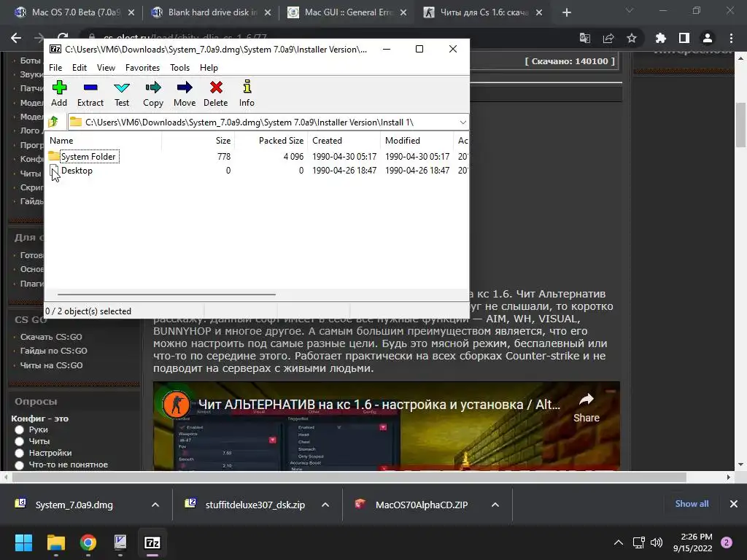Choose the Move toolbar icon
The height and width of the screenshot is (560, 747).
(x=185, y=94)
